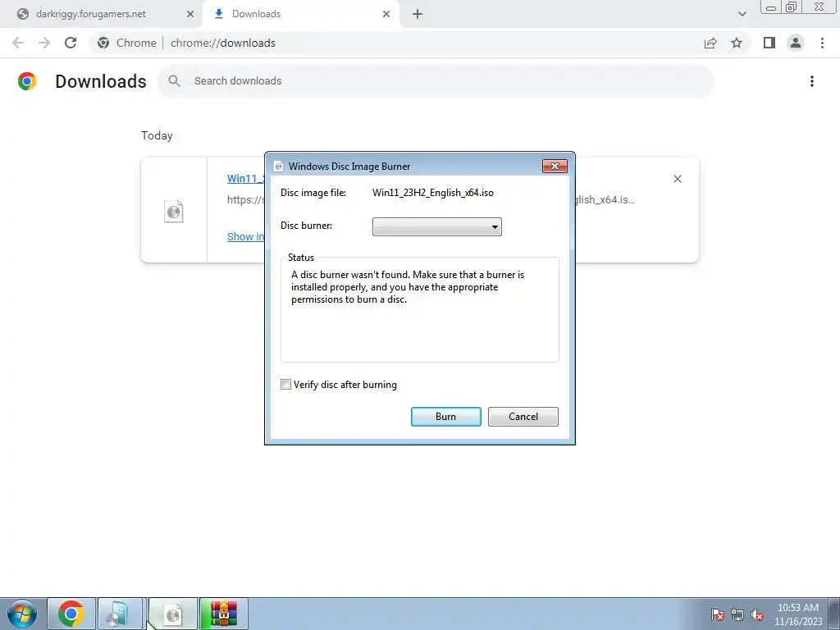The image size is (840, 630).
Task: Click the Burn button
Action: click(445, 417)
